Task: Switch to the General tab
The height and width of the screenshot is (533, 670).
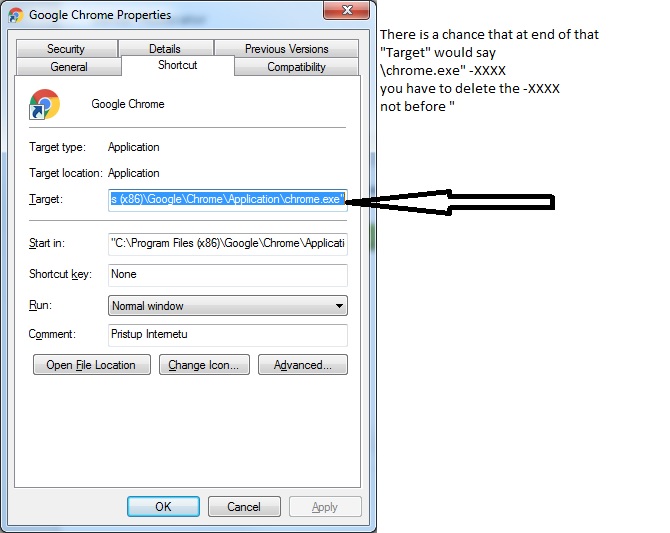Action: (x=69, y=67)
